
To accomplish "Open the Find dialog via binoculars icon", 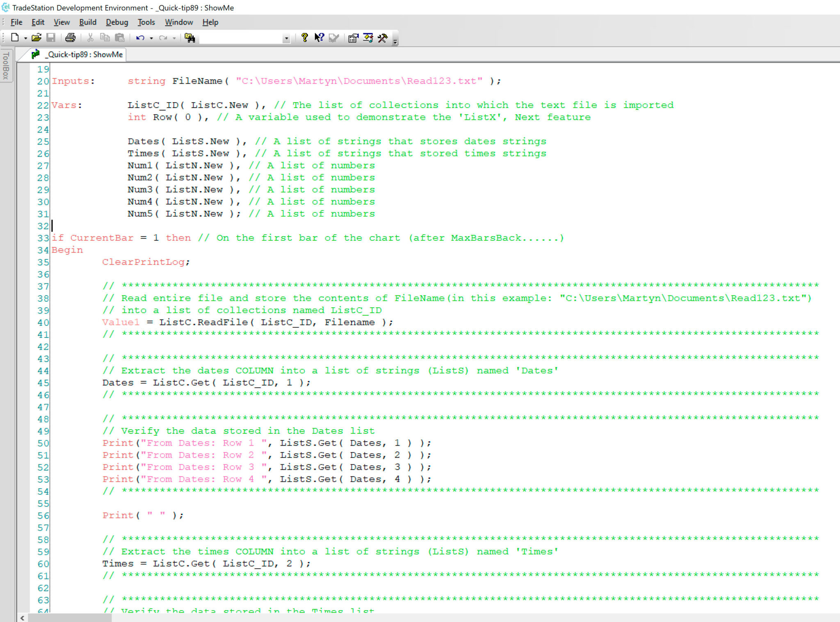I will pyautogui.click(x=190, y=38).
